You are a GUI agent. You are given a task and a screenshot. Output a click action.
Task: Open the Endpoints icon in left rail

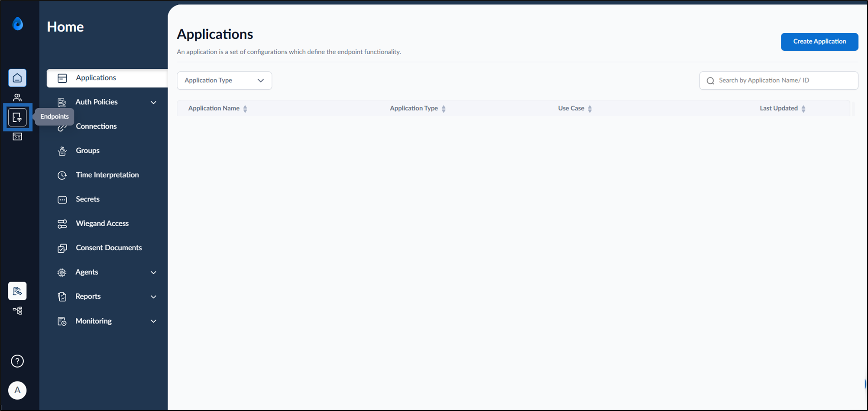[17, 117]
